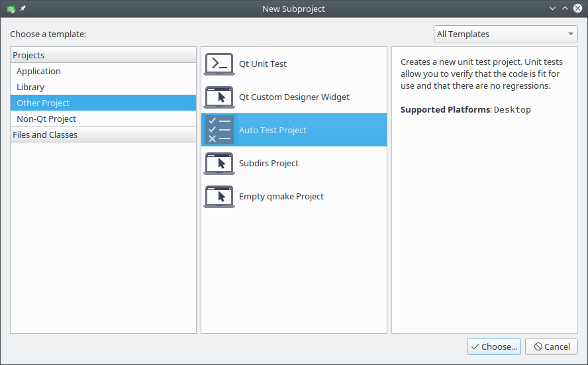Choose the Qt Unit Test template
Viewport: 588px width, 365px height.
tap(294, 64)
